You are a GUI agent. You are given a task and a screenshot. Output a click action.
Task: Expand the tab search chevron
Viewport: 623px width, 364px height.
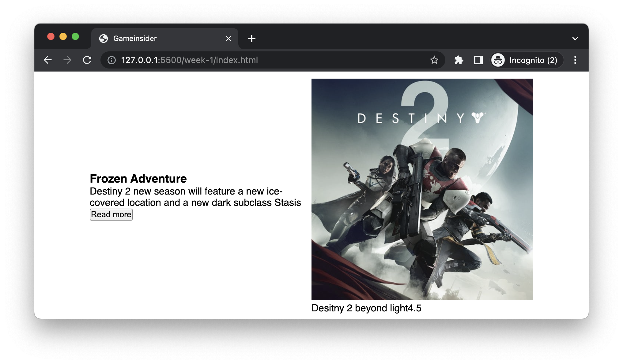click(575, 39)
